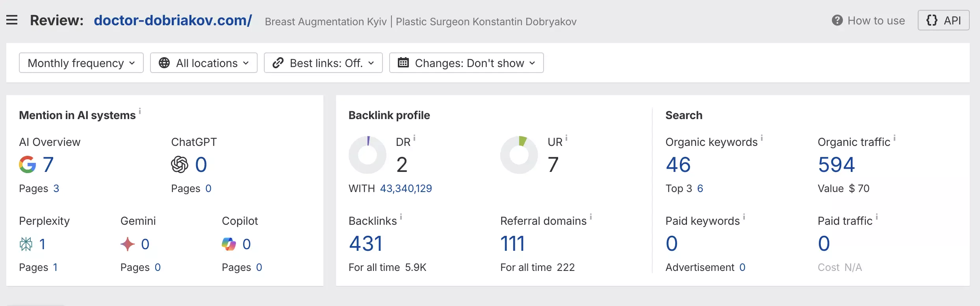Click the Perplexity icon
Screen dimensions: 980x306
click(x=26, y=244)
